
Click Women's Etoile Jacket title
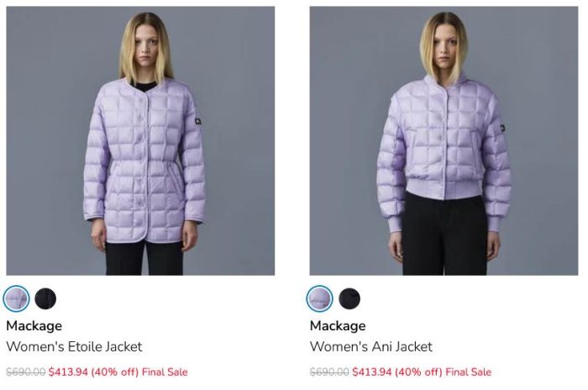pyautogui.click(x=74, y=346)
